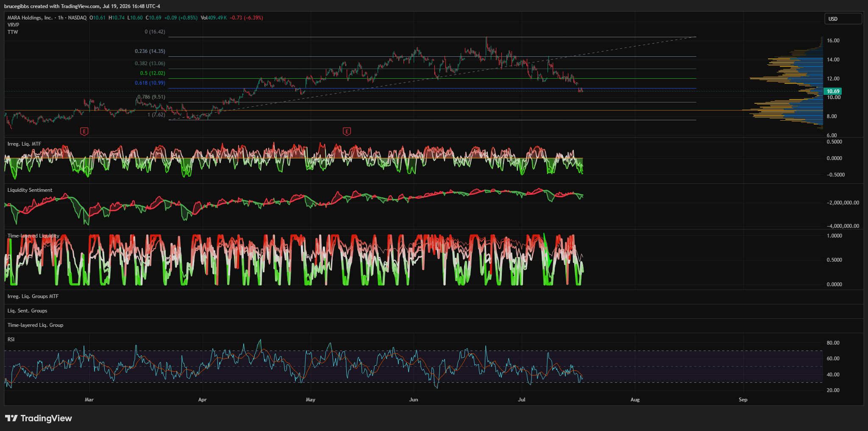
Task: Select the MARA Holdings, Inc. symbol title
Action: click(30, 18)
